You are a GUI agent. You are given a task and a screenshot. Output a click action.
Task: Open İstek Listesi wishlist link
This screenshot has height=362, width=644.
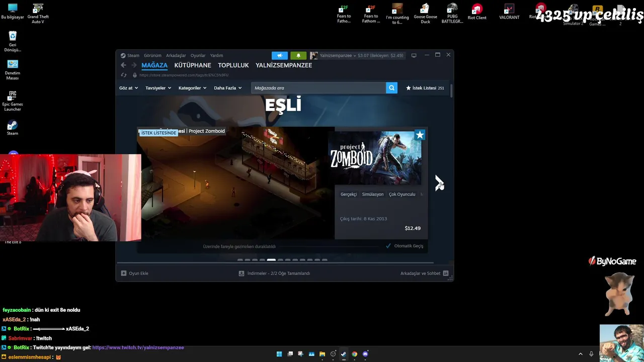[x=425, y=88]
